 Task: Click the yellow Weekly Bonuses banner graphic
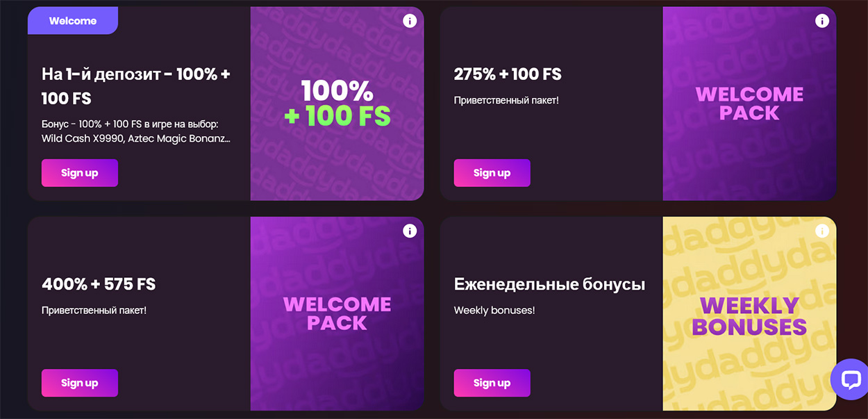(x=749, y=313)
